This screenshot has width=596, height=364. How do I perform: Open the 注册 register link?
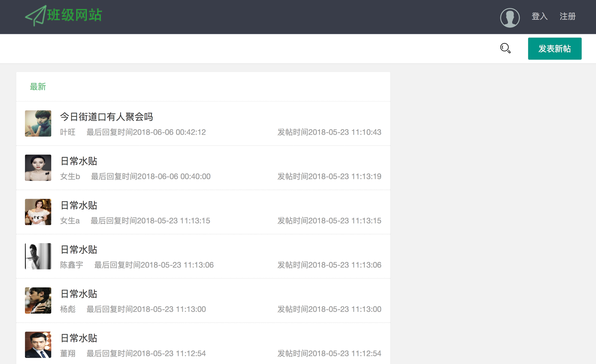[568, 16]
